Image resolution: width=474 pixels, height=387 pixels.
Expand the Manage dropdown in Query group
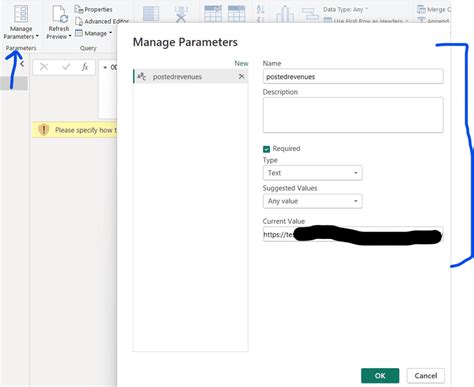93,33
